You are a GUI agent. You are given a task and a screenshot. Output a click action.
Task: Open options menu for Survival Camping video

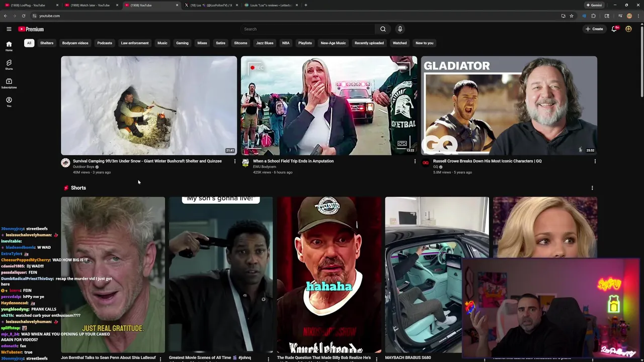point(234,161)
